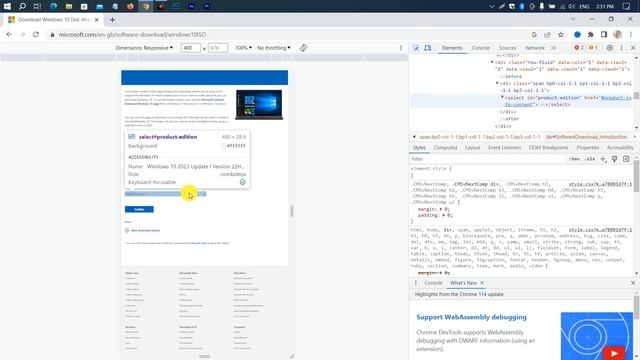Image resolution: width=640 pixels, height=360 pixels.
Task: Open the Properties pane tab
Action: coord(587,147)
